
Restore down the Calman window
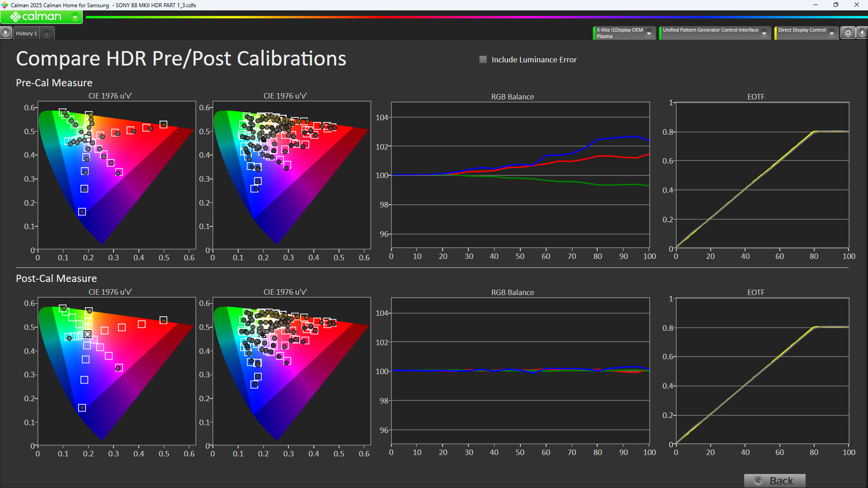[x=835, y=5]
